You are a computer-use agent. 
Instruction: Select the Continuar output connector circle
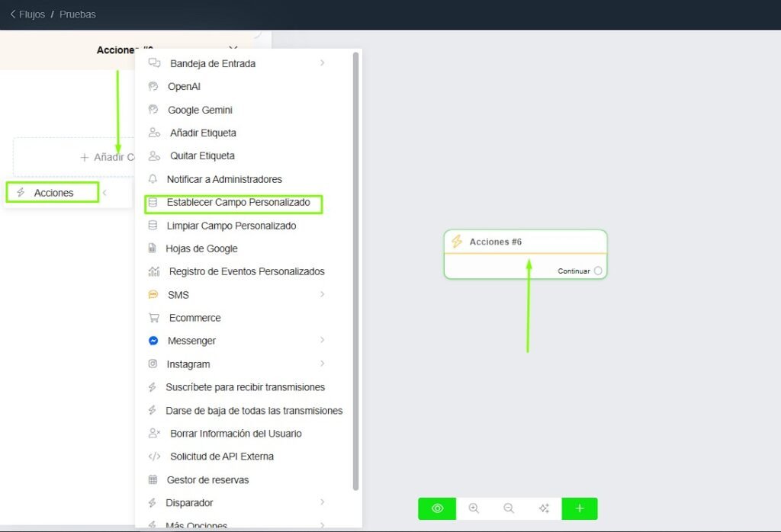click(598, 271)
